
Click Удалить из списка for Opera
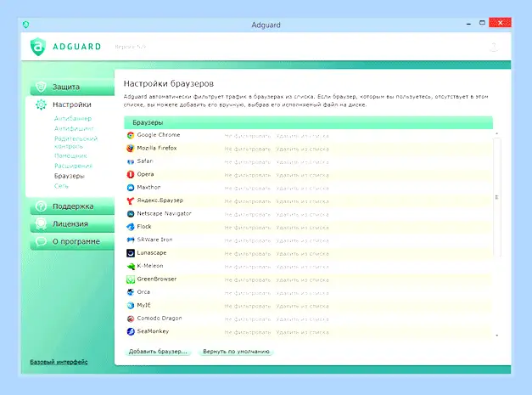302,176
